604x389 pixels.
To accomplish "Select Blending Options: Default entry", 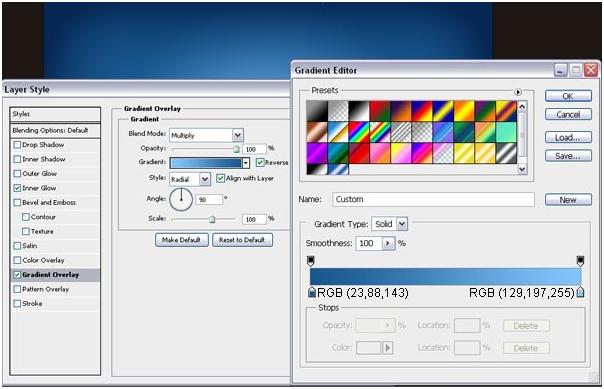I will (55, 131).
